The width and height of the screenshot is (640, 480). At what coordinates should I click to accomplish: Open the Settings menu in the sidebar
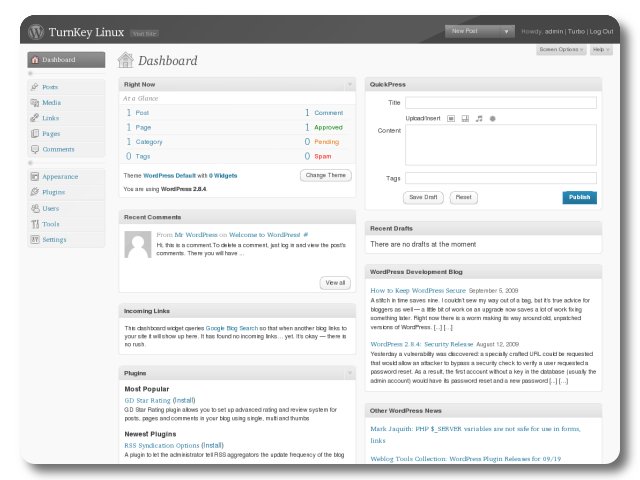(x=54, y=240)
